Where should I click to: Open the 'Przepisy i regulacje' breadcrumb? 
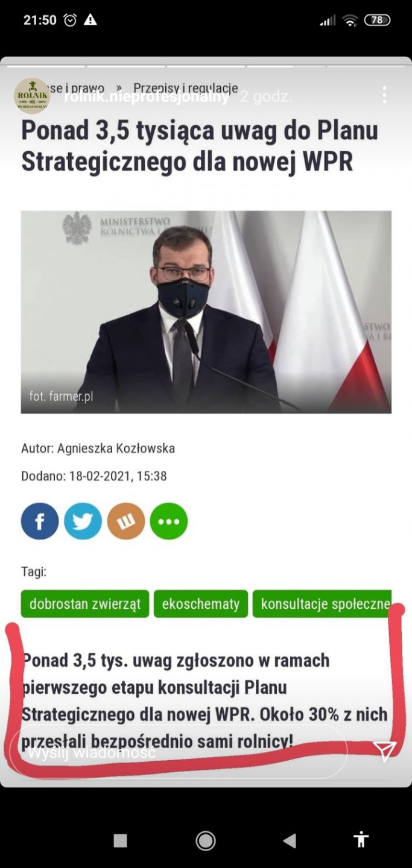tap(186, 88)
